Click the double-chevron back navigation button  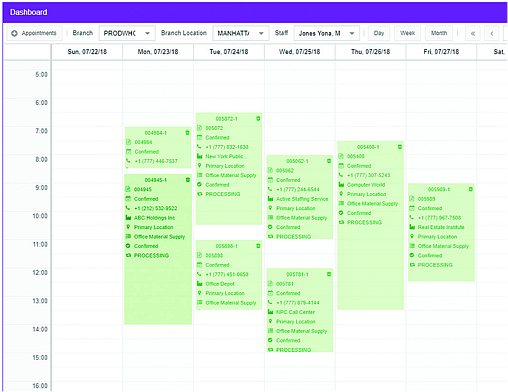pyautogui.click(x=473, y=33)
